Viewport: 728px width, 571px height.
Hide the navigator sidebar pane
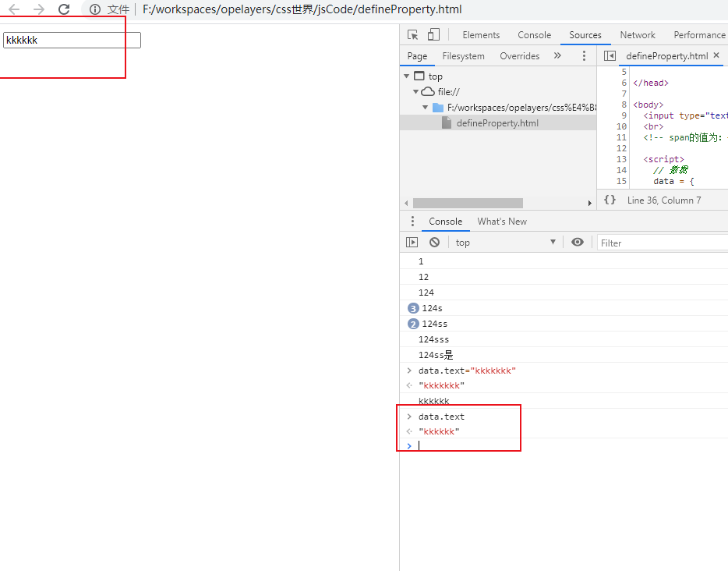pos(610,56)
